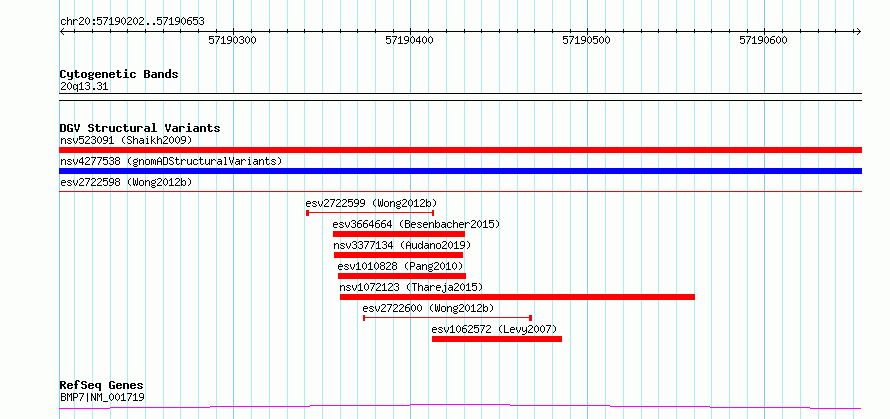Open variant label nsv523091 (Shaikh2009)
Image resolution: width=890 pixels, height=419 pixels.
pos(126,140)
